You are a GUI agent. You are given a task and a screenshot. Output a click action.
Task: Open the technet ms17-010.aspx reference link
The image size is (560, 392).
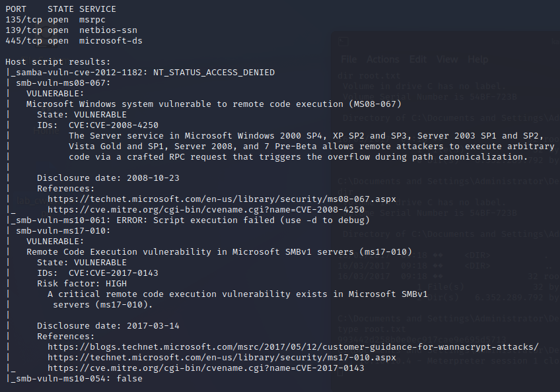coord(222,358)
